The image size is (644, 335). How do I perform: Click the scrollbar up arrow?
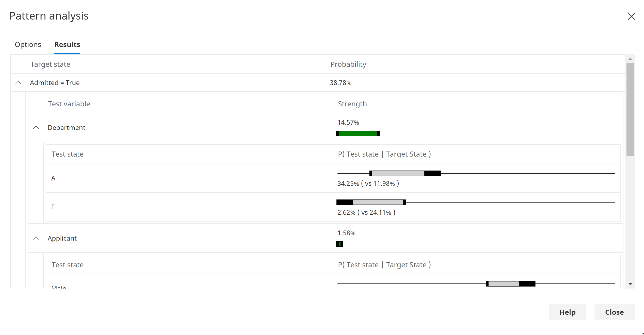630,59
